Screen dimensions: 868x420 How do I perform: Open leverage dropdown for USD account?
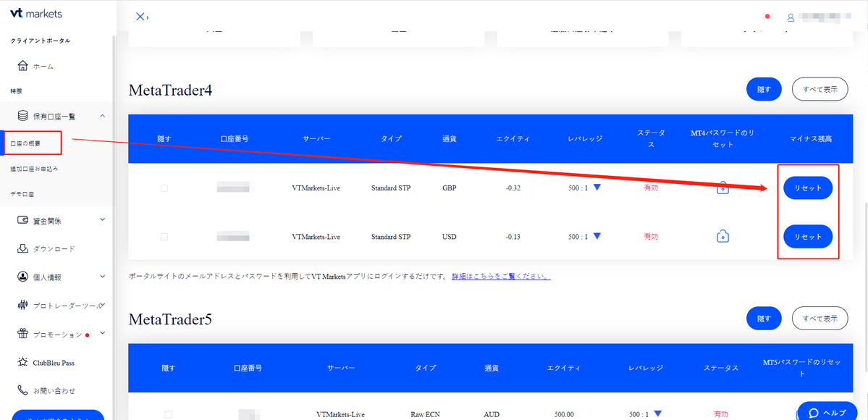tap(597, 236)
